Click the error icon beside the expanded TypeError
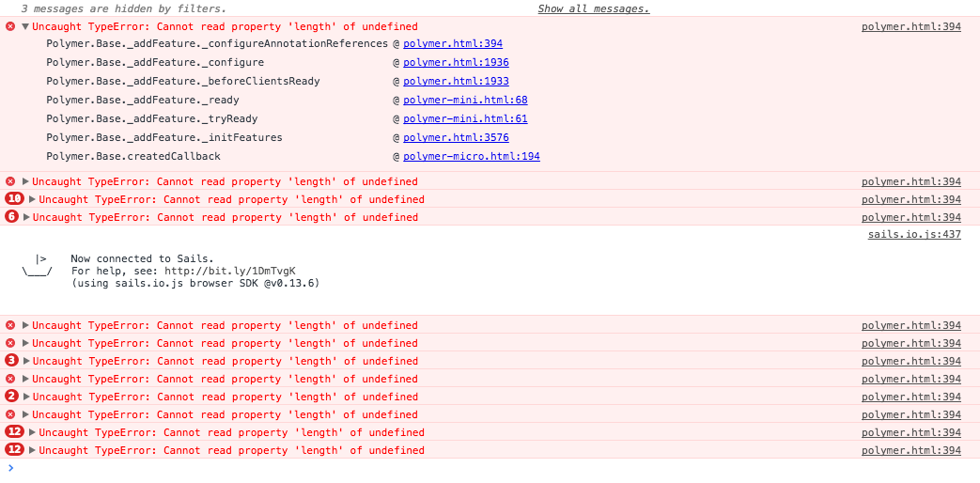Screen dimensions: 980x483 point(10,26)
